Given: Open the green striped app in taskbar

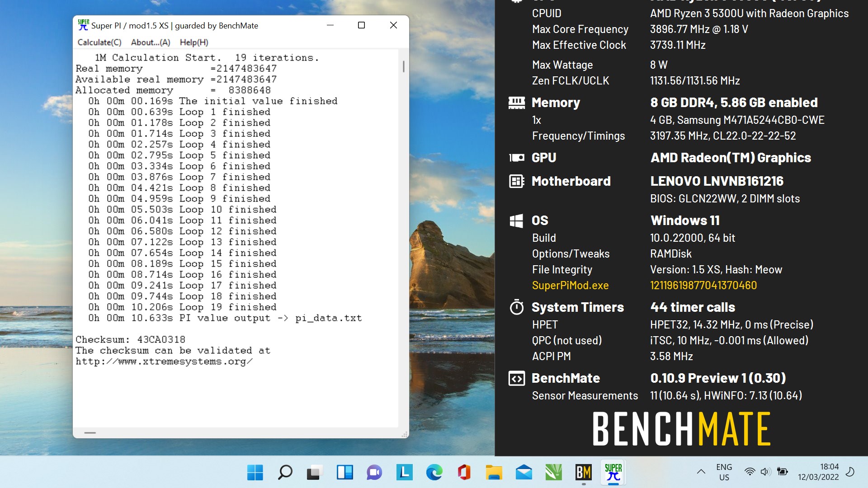Looking at the screenshot, I should (x=553, y=473).
